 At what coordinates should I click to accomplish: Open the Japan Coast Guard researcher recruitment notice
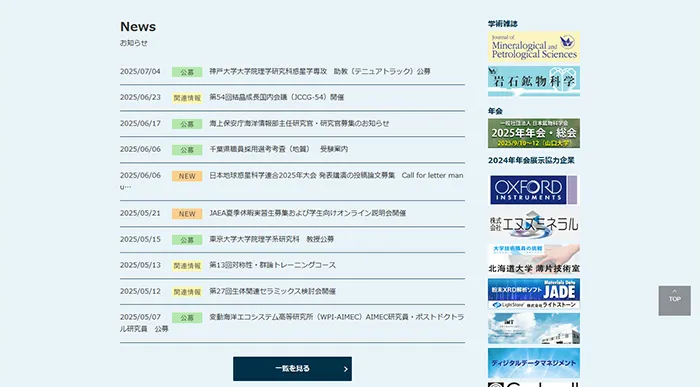(299, 123)
